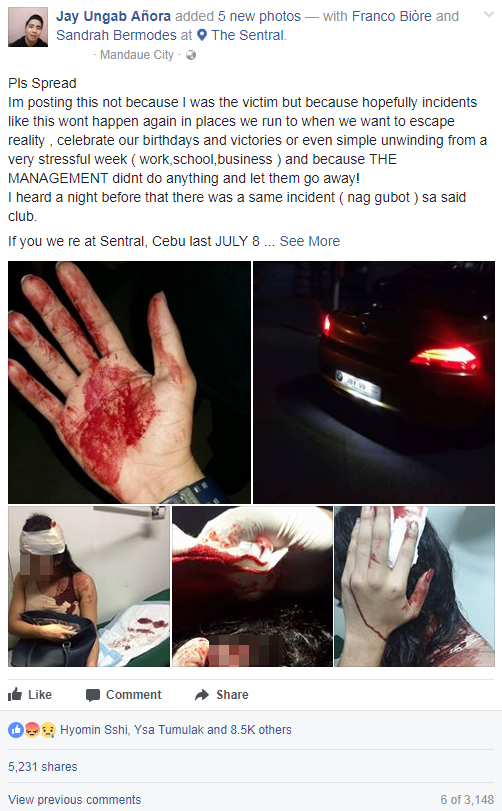
Task: Click the location pin icon by The Sentral
Action: coord(202,35)
